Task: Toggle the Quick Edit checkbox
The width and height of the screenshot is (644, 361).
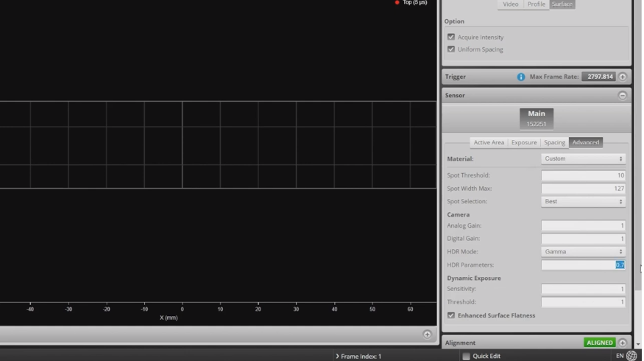Action: coord(466,356)
